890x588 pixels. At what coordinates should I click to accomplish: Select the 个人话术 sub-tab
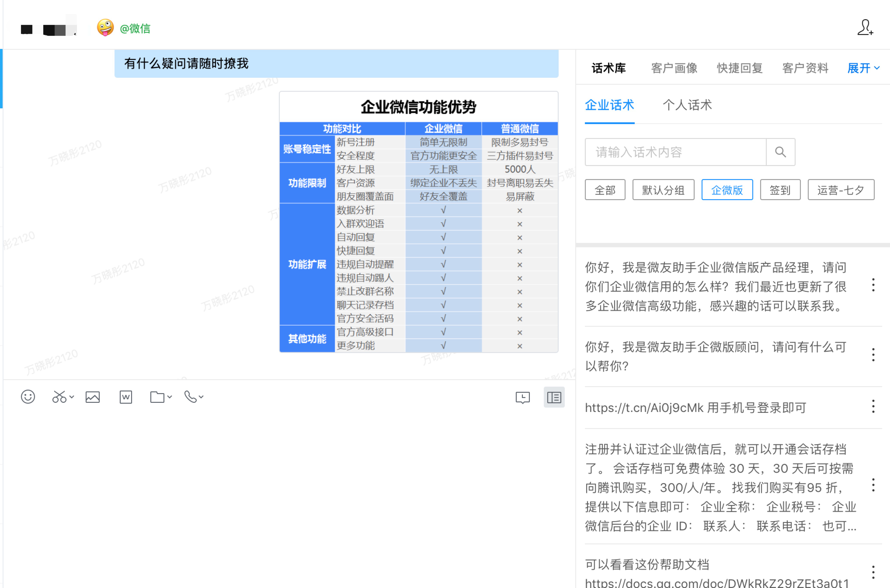point(688,105)
